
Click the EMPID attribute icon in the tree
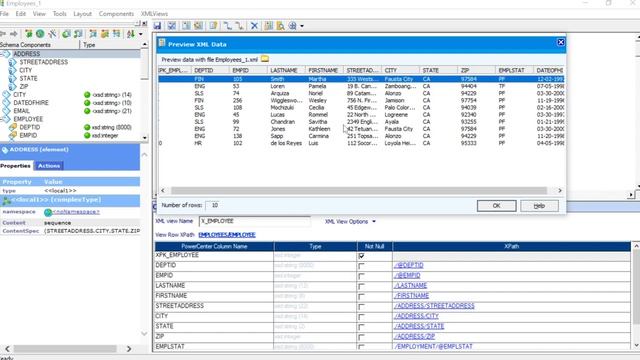[13, 136]
